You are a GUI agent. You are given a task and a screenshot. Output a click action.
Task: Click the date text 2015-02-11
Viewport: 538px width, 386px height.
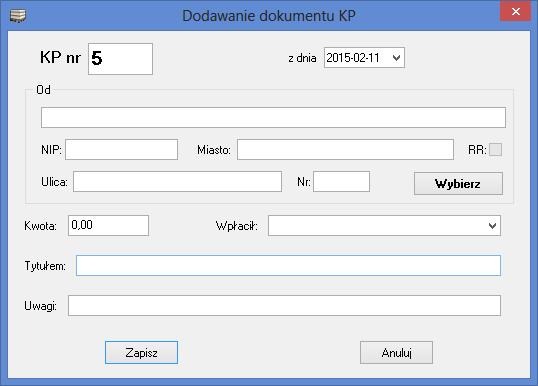[353, 58]
